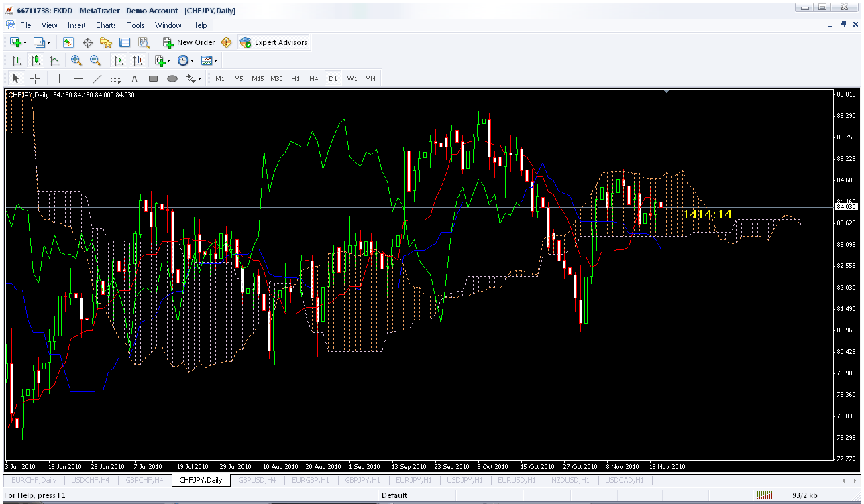
Task: Open the Help menu
Action: pos(199,25)
